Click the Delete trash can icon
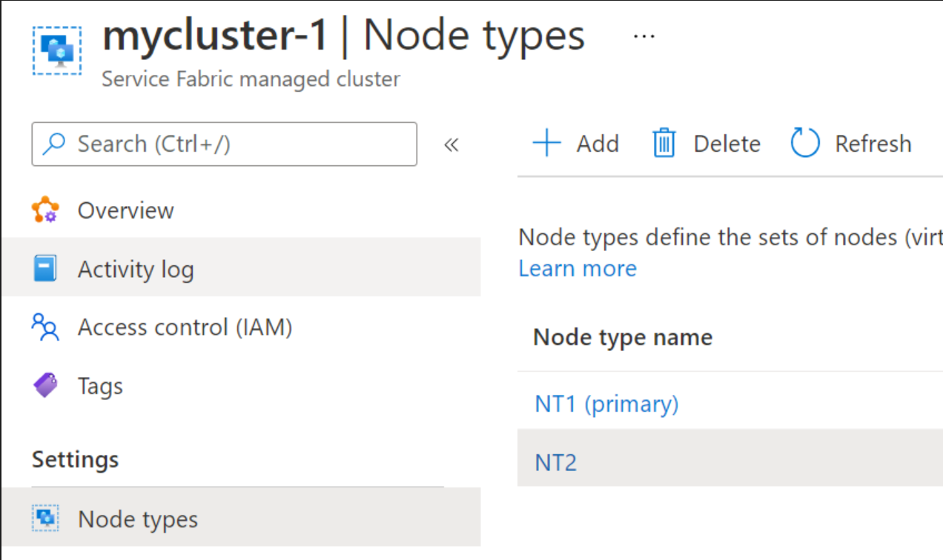943x560 pixels. 664,143
